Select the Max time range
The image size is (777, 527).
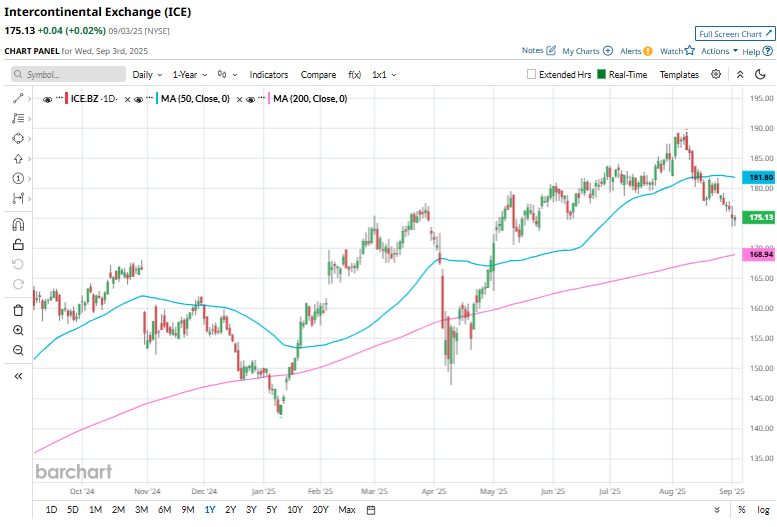click(347, 510)
